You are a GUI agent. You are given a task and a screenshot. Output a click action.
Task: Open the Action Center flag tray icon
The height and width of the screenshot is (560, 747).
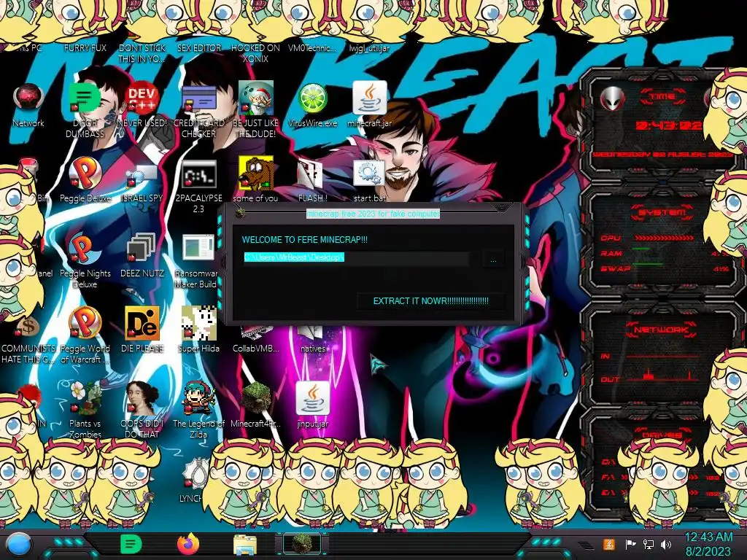tap(630, 544)
